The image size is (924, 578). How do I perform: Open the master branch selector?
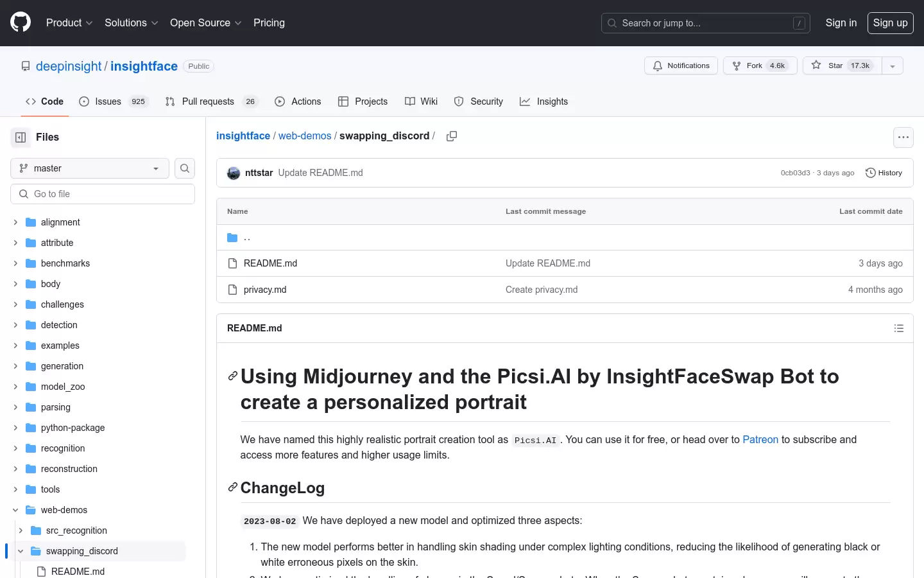90,168
